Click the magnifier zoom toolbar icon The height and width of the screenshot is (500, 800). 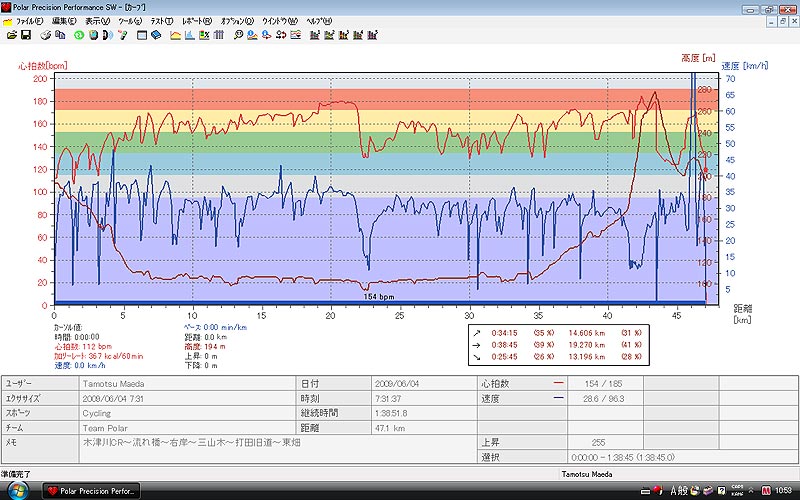[x=238, y=35]
